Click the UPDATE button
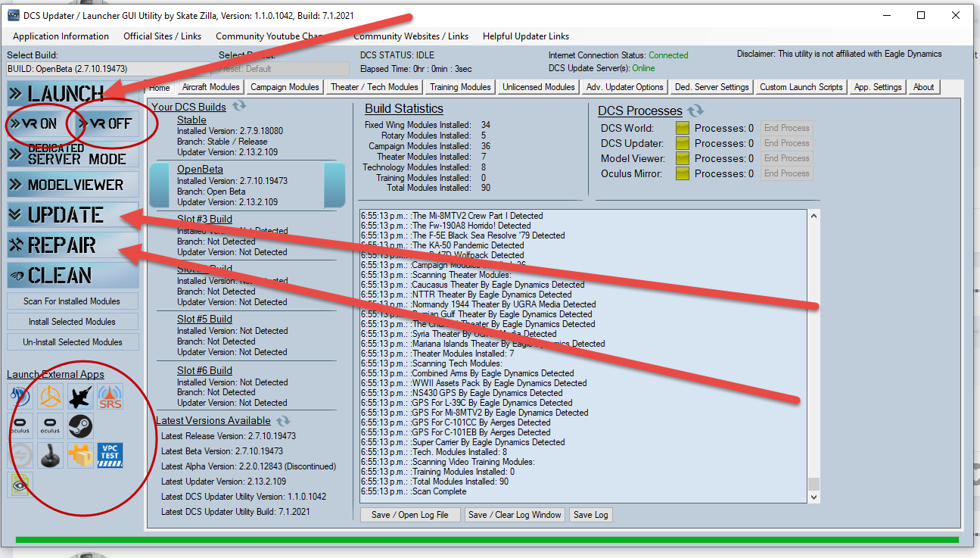Viewport: 980px width, 558px height. click(73, 215)
